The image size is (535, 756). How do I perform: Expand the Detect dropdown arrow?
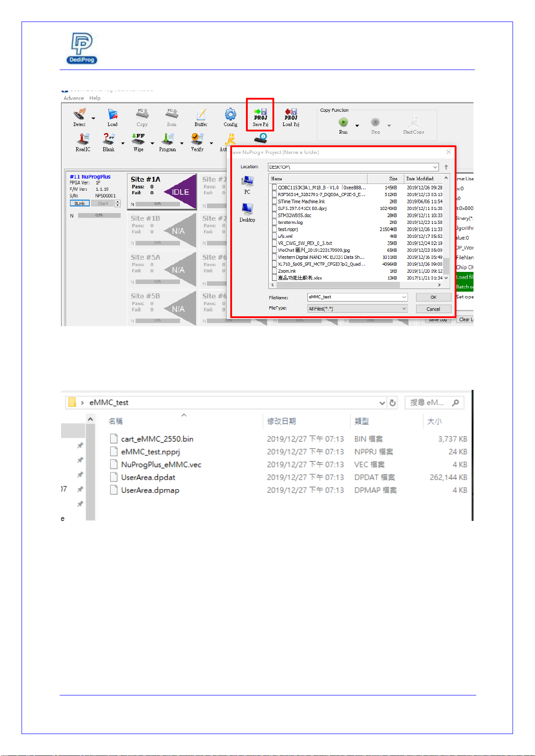tap(93, 118)
